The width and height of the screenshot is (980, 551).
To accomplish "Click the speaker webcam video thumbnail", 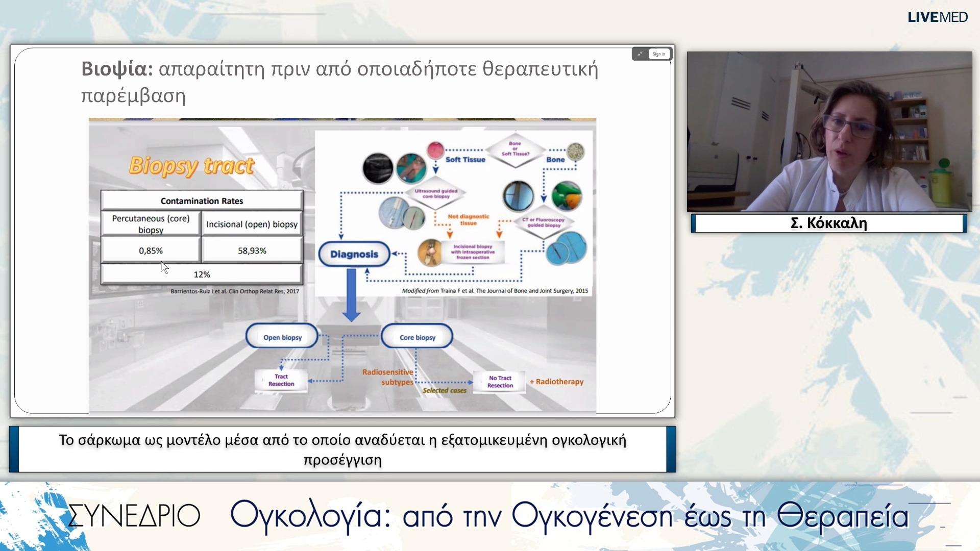I will pyautogui.click(x=829, y=132).
